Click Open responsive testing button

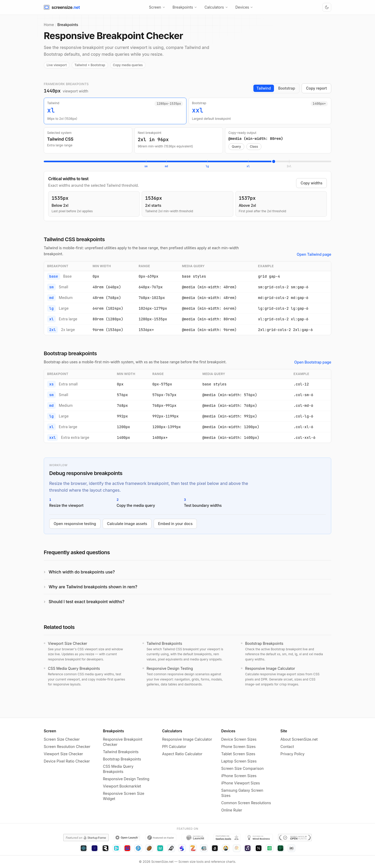coord(75,524)
